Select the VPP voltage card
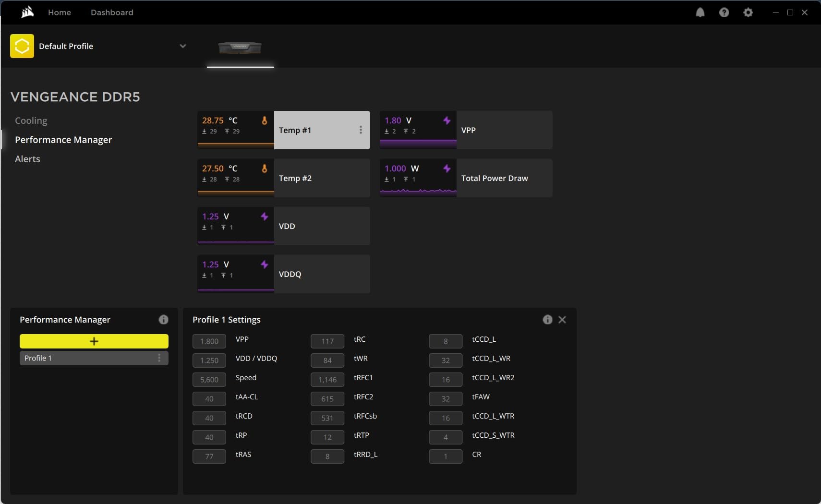 coord(466,130)
